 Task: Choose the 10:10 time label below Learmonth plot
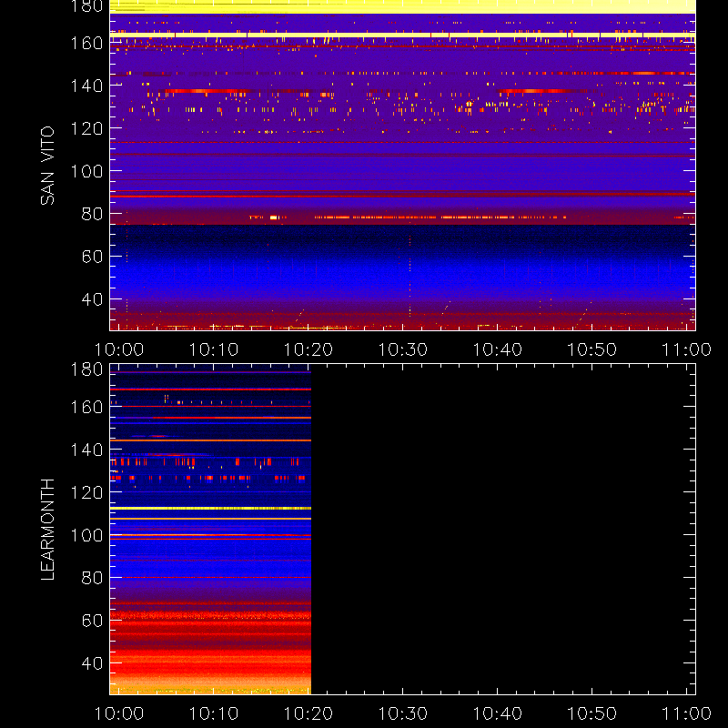[214, 713]
